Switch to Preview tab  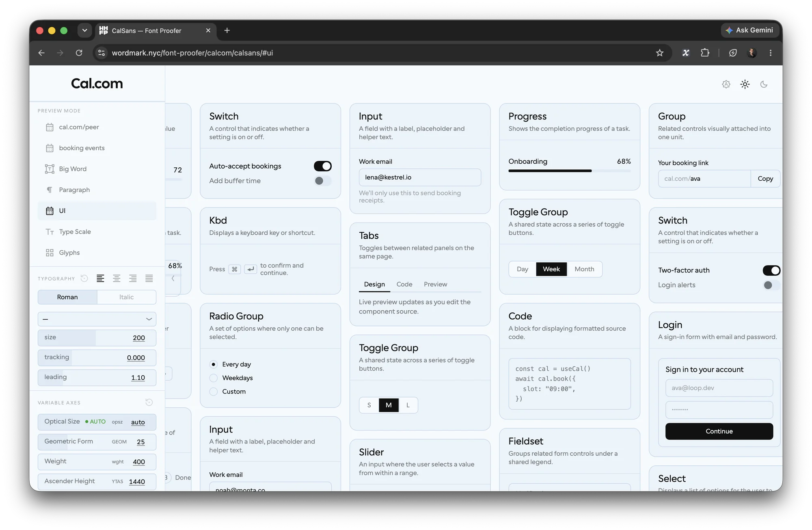pyautogui.click(x=435, y=284)
